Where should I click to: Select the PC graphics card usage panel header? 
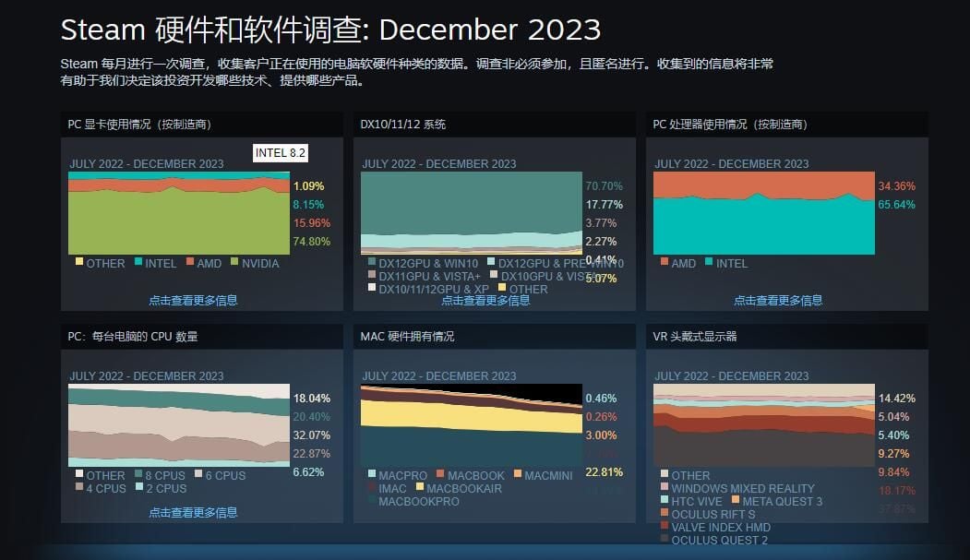click(202, 125)
